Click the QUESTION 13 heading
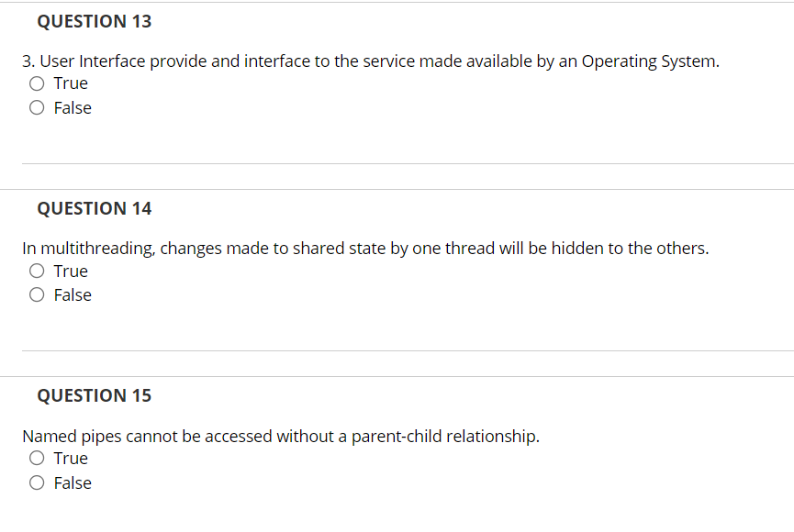The height and width of the screenshot is (532, 794). tap(94, 21)
